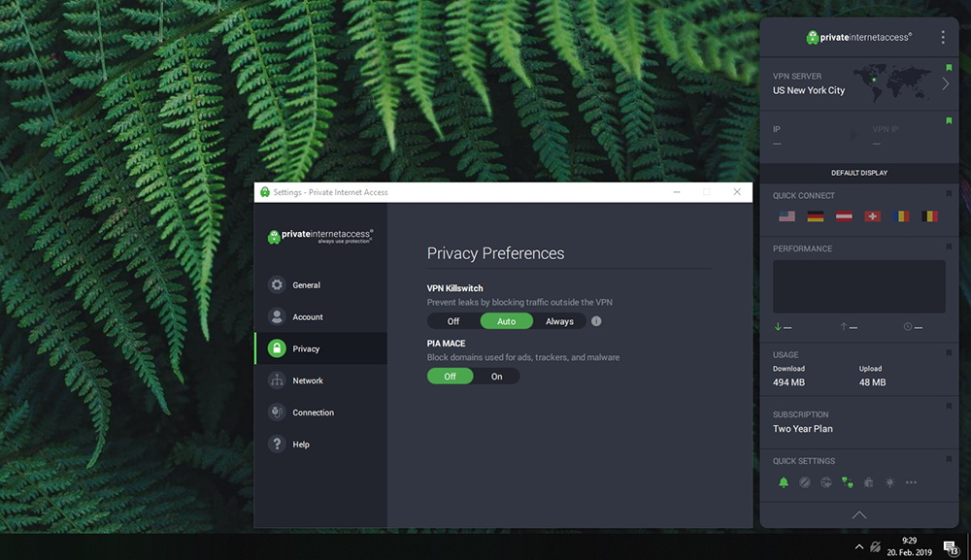This screenshot has height=560, width=971.
Task: Click the performance graph area
Action: point(859,286)
